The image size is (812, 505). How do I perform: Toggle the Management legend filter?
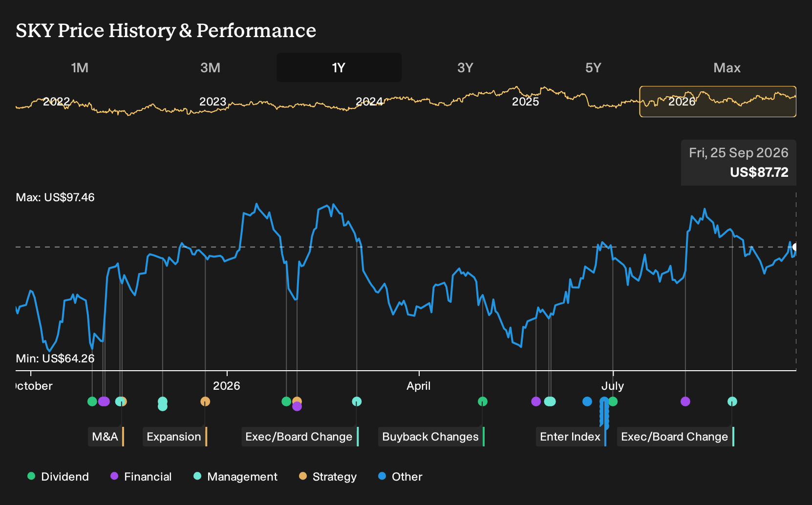[235, 477]
